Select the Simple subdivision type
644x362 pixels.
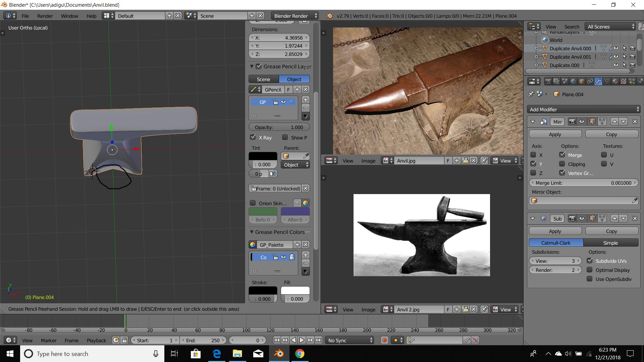tap(611, 243)
